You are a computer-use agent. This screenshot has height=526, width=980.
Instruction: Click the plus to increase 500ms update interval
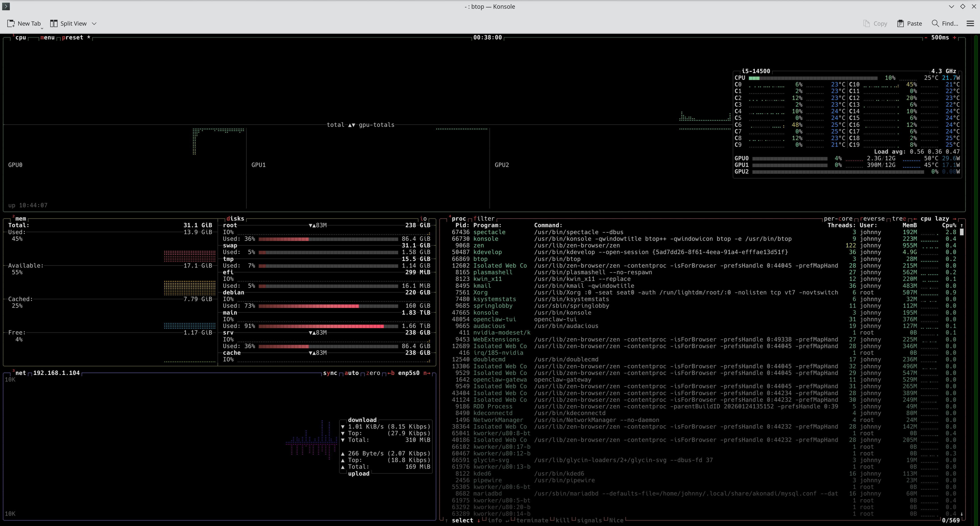tap(955, 37)
